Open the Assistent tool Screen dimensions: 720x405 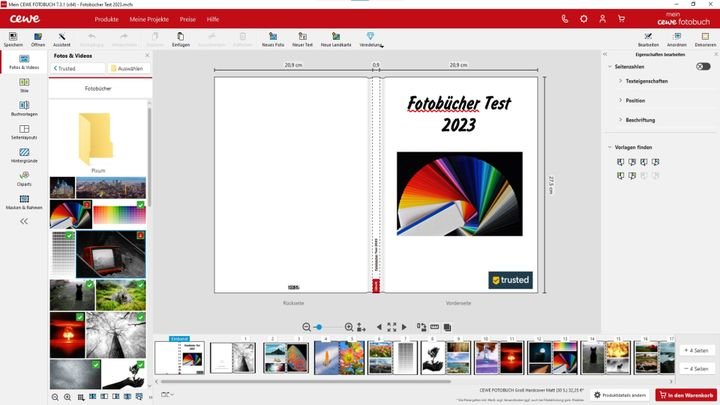(x=62, y=36)
